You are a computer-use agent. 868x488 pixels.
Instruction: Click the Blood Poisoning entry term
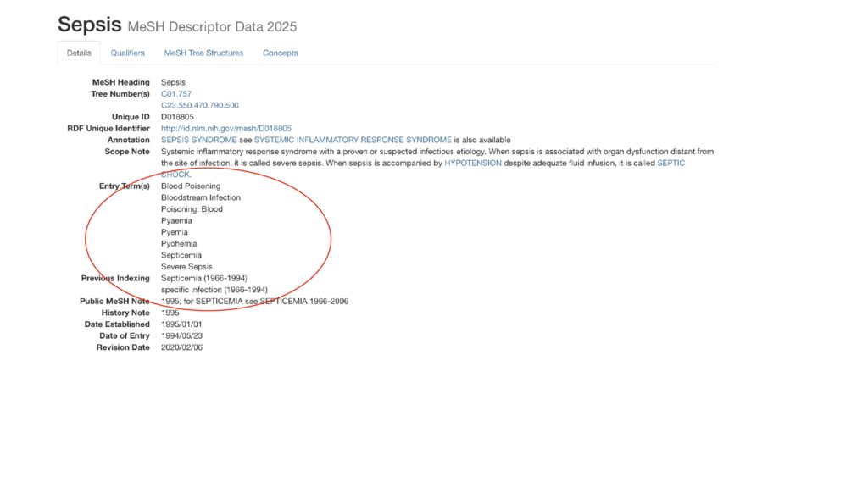click(x=191, y=186)
